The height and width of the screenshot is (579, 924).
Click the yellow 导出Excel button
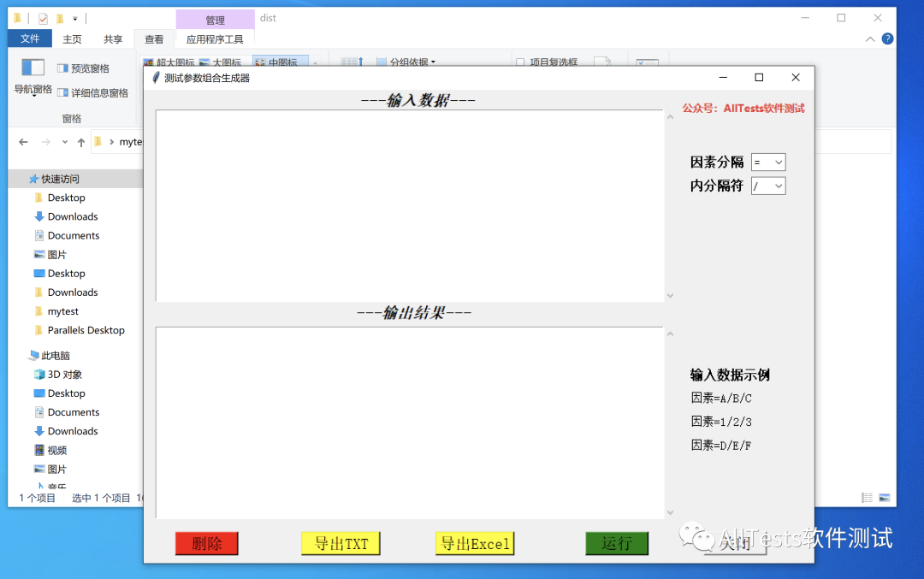(475, 544)
